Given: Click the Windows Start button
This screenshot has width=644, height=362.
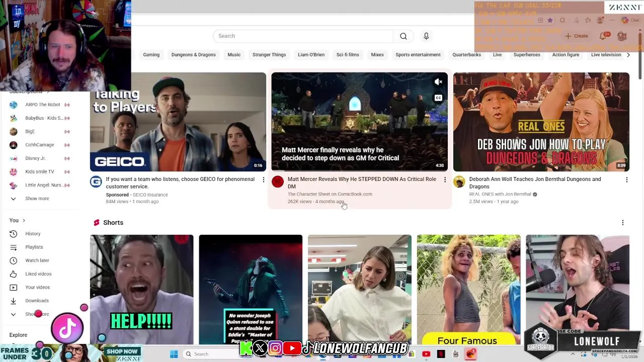Looking at the screenshot, I should coord(174,354).
